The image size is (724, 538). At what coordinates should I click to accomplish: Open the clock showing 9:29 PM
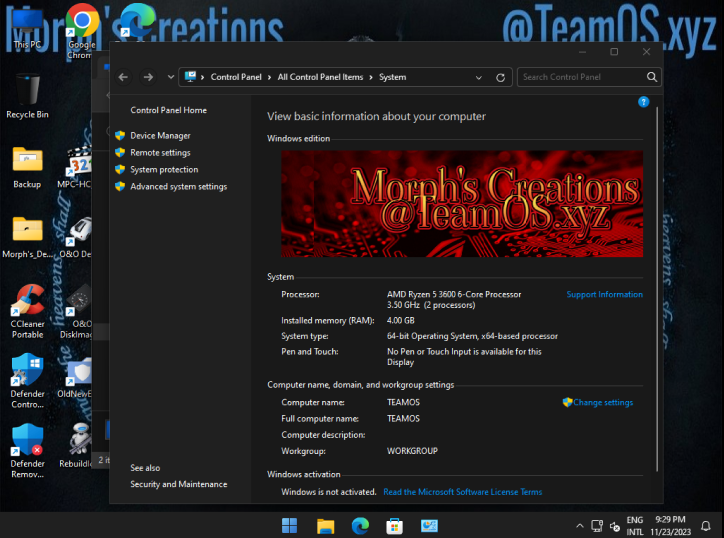(670, 526)
